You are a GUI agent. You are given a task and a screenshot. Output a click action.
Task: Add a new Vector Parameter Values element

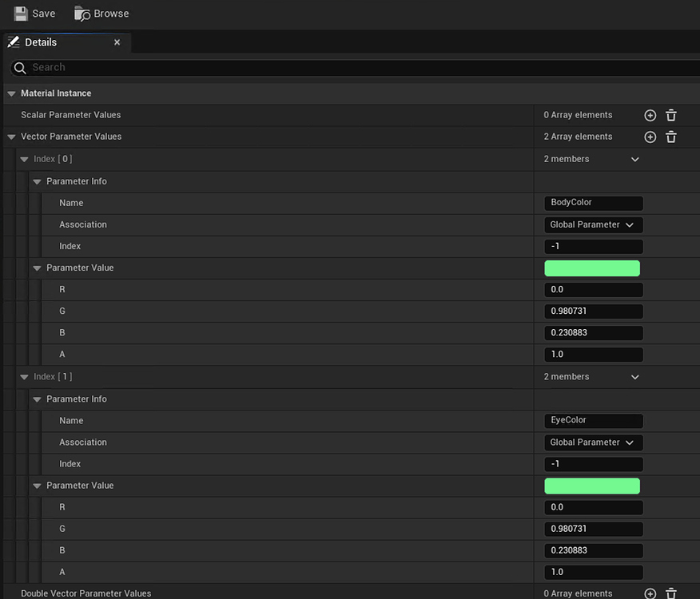[650, 137]
